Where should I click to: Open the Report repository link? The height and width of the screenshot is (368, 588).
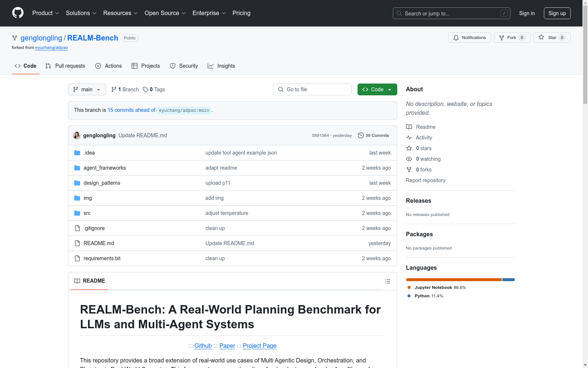click(426, 180)
